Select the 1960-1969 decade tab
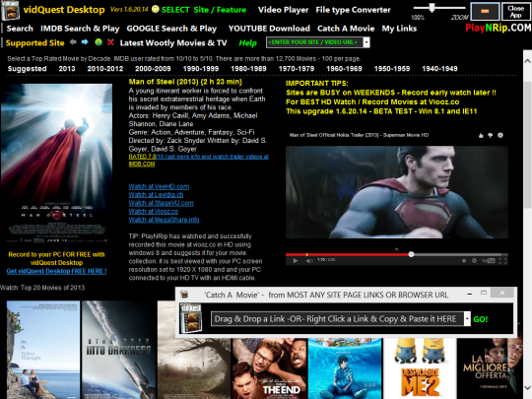The image size is (532, 399). [344, 69]
